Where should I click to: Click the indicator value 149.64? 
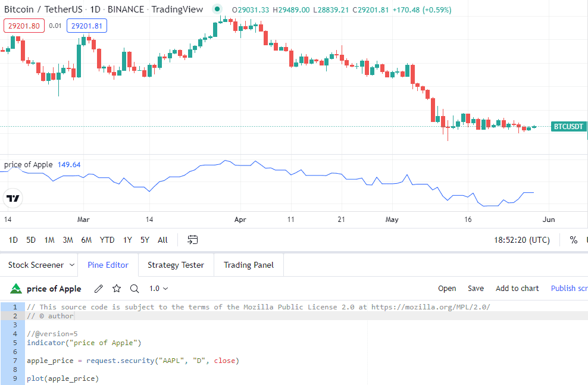pyautogui.click(x=69, y=165)
